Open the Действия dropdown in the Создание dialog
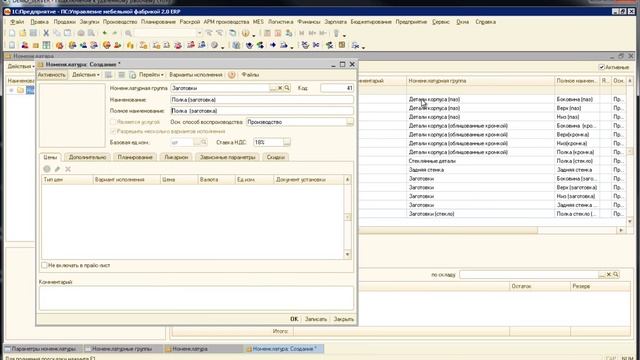 click(x=86, y=75)
